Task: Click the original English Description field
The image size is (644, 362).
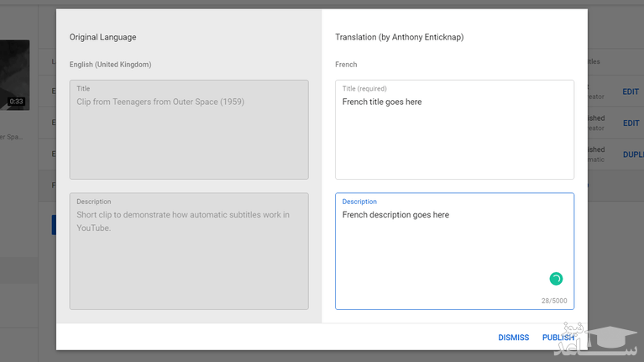Action: pos(189,251)
